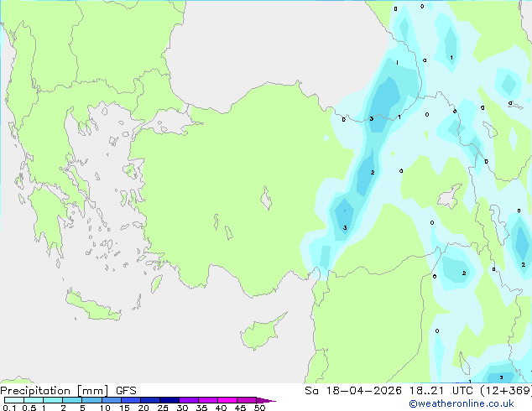Click the '50' legend scale label
532x411 pixels.
coord(260,408)
